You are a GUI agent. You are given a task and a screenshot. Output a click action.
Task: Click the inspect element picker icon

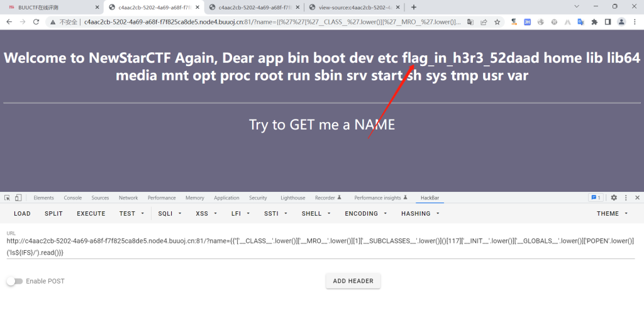7,197
